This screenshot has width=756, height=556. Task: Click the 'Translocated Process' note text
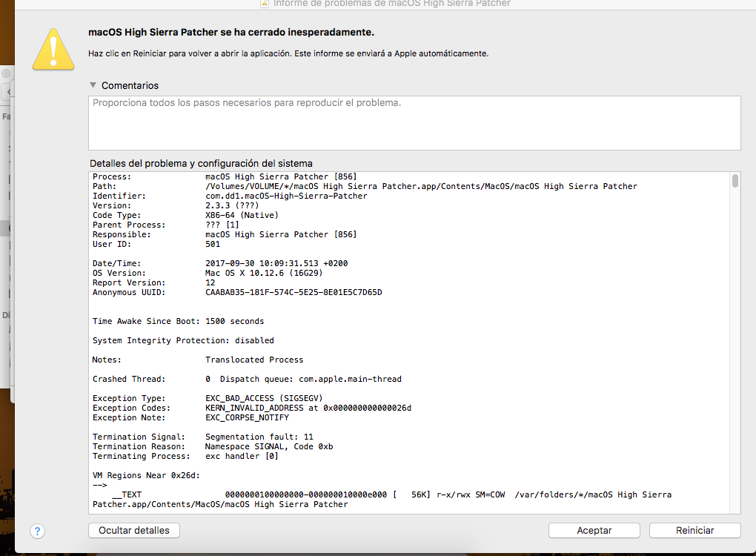(x=254, y=360)
